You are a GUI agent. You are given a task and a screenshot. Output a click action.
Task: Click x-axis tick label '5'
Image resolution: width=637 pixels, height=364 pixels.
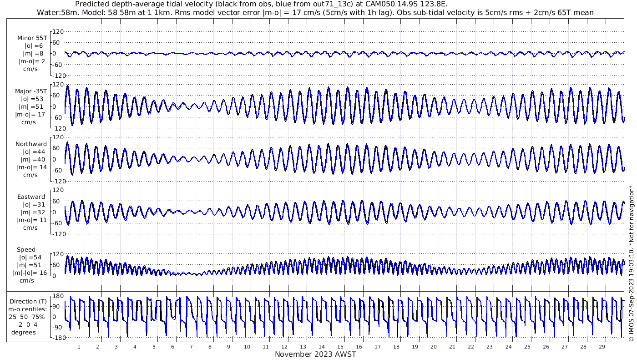coord(154,347)
